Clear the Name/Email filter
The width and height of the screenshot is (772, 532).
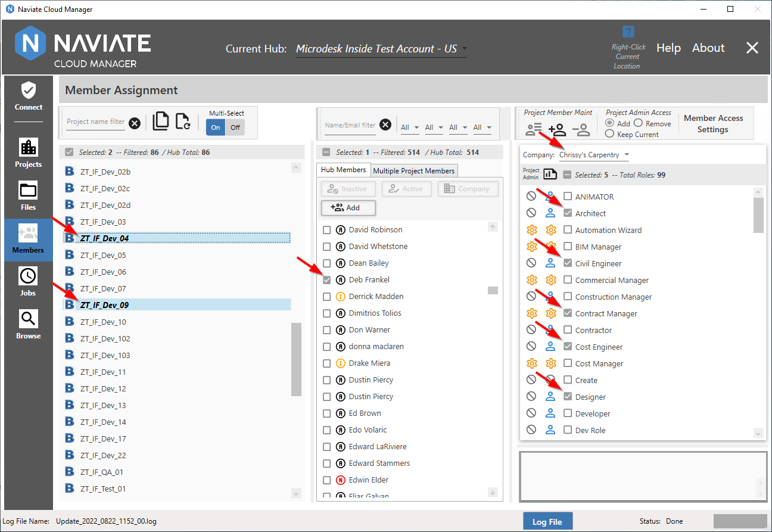point(385,125)
